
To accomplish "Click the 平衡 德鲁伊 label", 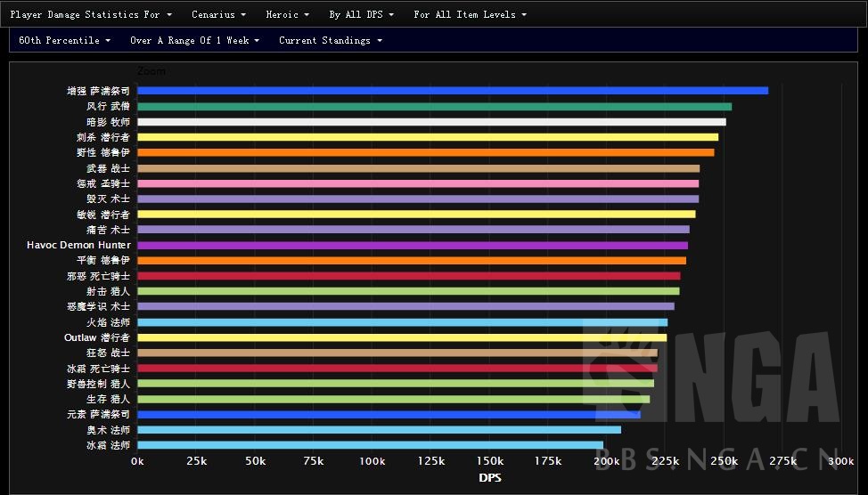I will [103, 261].
